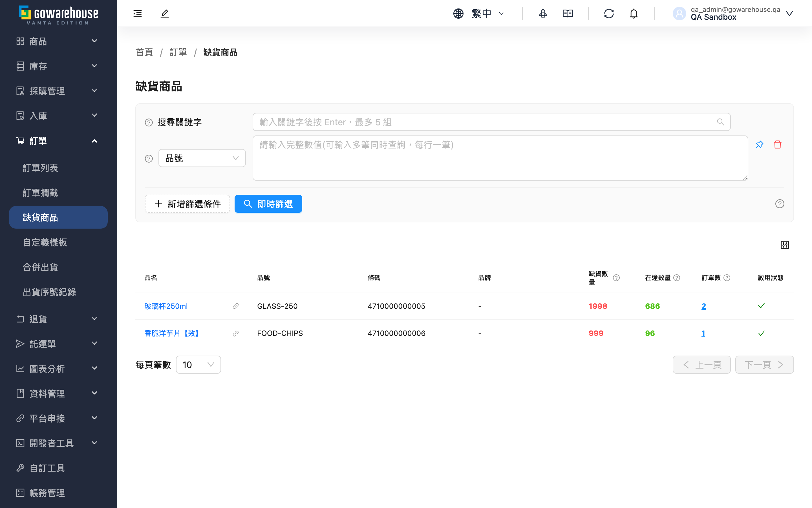Focus the 搜尋關鍵字 input field
812x508 pixels.
point(491,122)
